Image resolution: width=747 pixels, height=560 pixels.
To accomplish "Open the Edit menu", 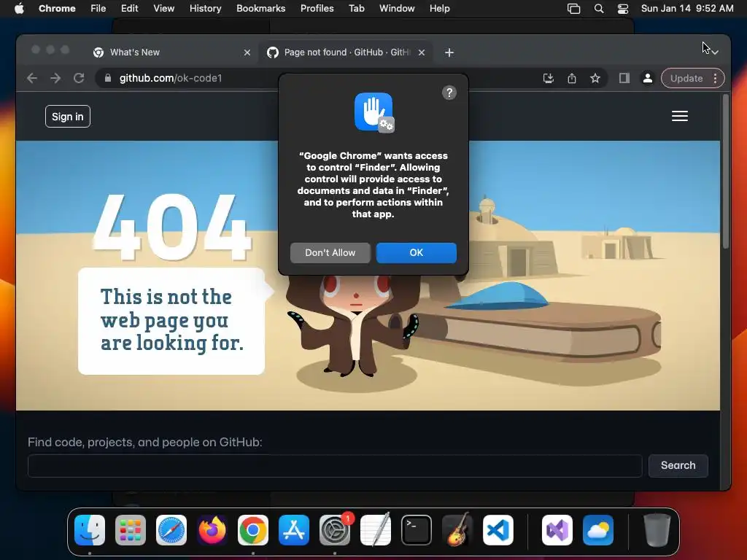I will click(129, 8).
